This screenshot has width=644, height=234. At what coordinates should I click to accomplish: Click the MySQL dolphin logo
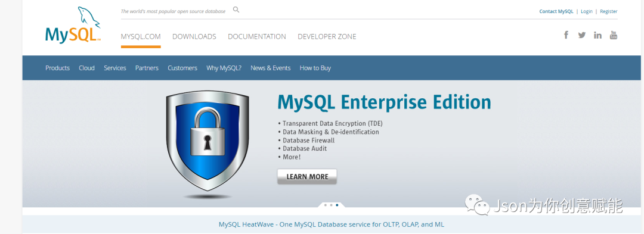coord(73,25)
